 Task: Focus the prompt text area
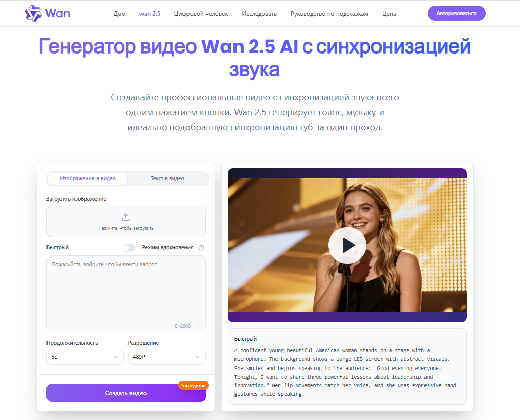coord(126,293)
